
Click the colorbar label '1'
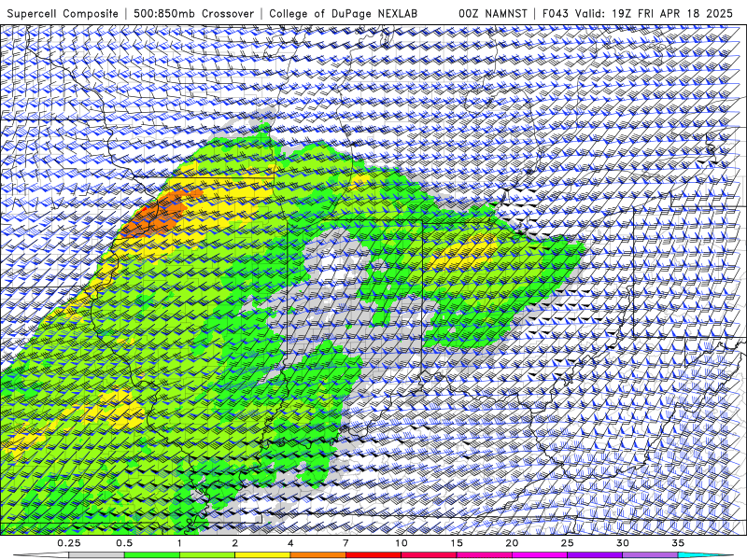(179, 543)
